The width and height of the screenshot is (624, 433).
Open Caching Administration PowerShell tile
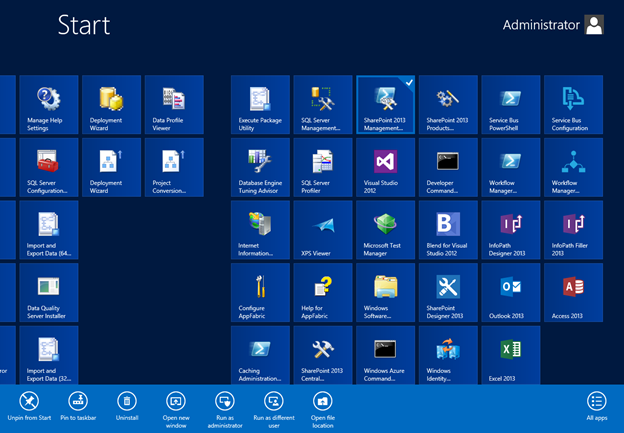tap(260, 355)
